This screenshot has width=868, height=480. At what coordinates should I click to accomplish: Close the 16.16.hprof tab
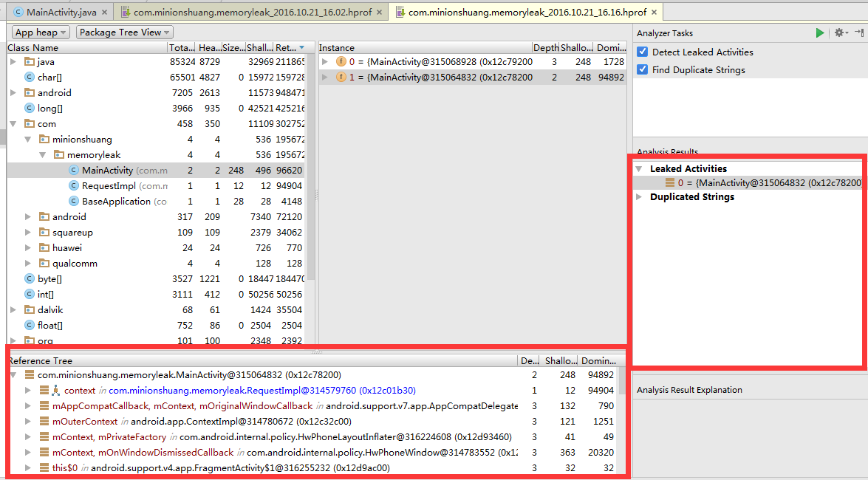point(655,12)
